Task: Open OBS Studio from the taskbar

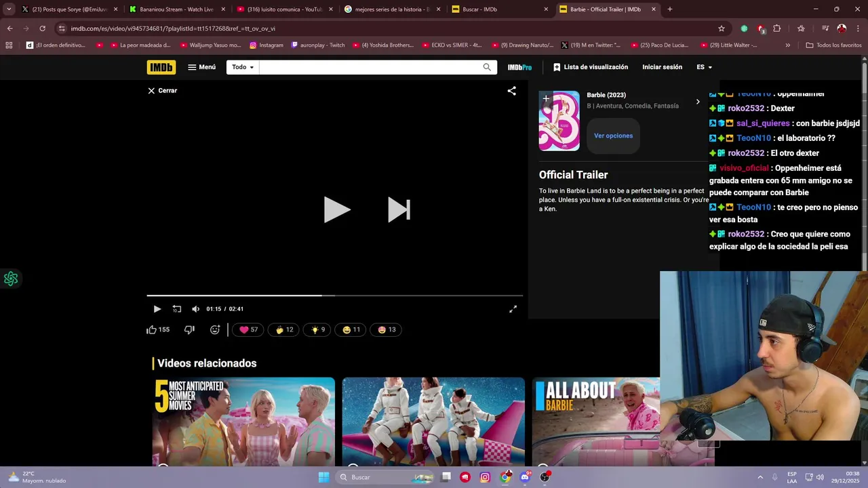Action: pyautogui.click(x=545, y=477)
